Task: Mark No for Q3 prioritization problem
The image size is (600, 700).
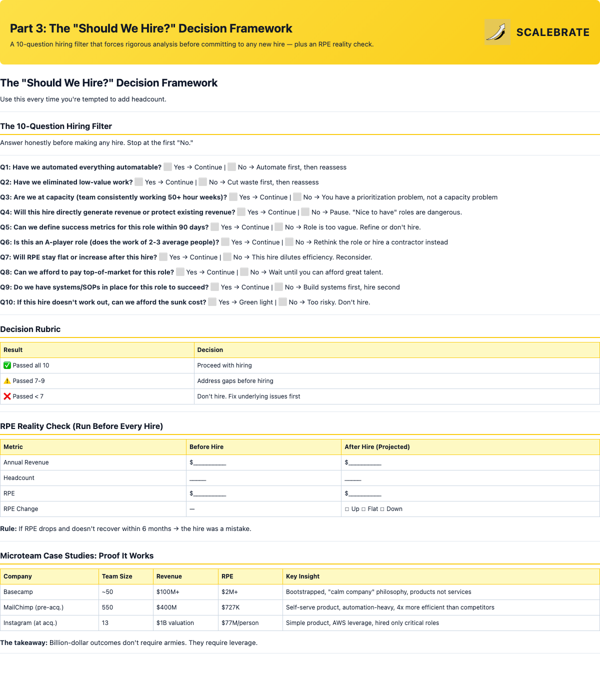Action: tap(297, 197)
